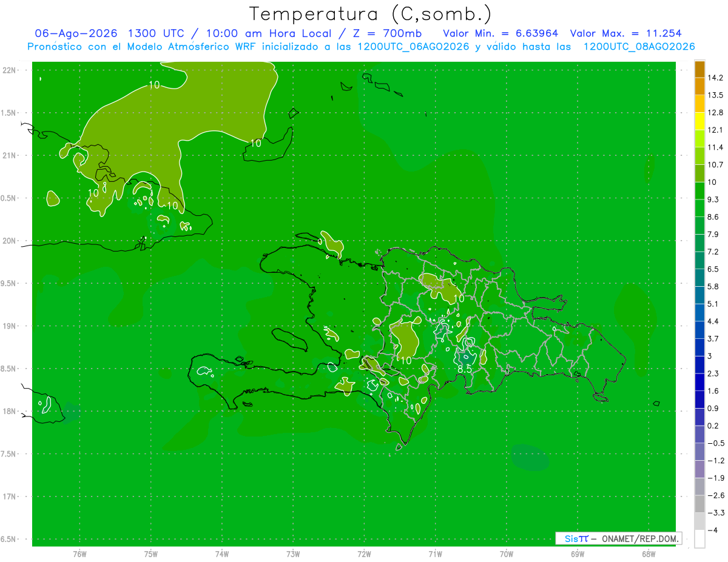The width and height of the screenshot is (728, 562).
Task: Click the '75W' longitude axis label
Action: (151, 554)
